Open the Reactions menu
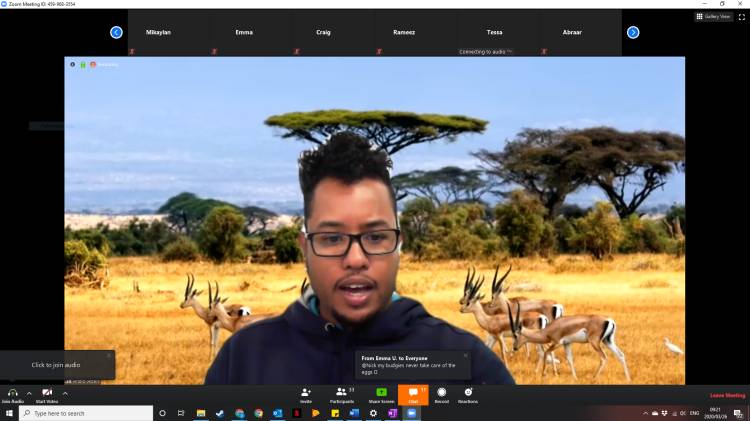Screen dimensions: 750x421 tap(467, 394)
